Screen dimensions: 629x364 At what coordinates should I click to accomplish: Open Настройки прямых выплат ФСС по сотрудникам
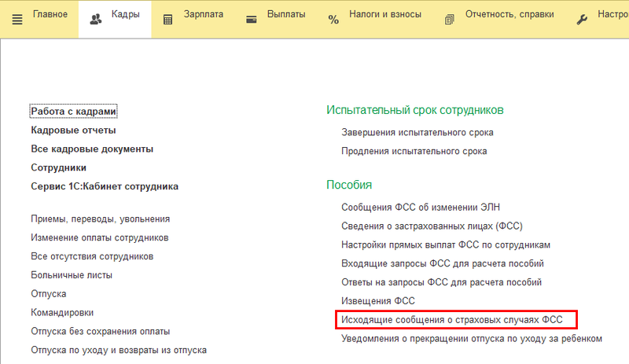(446, 245)
